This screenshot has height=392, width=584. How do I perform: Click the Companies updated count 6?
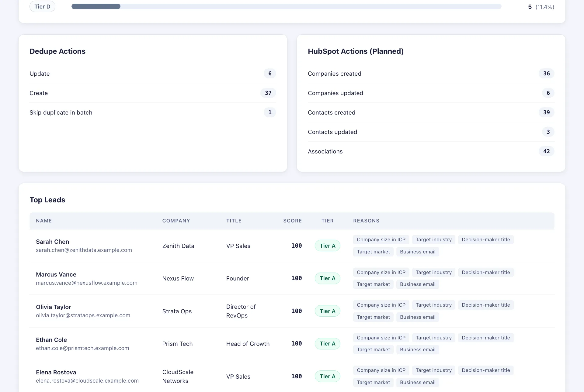(548, 93)
